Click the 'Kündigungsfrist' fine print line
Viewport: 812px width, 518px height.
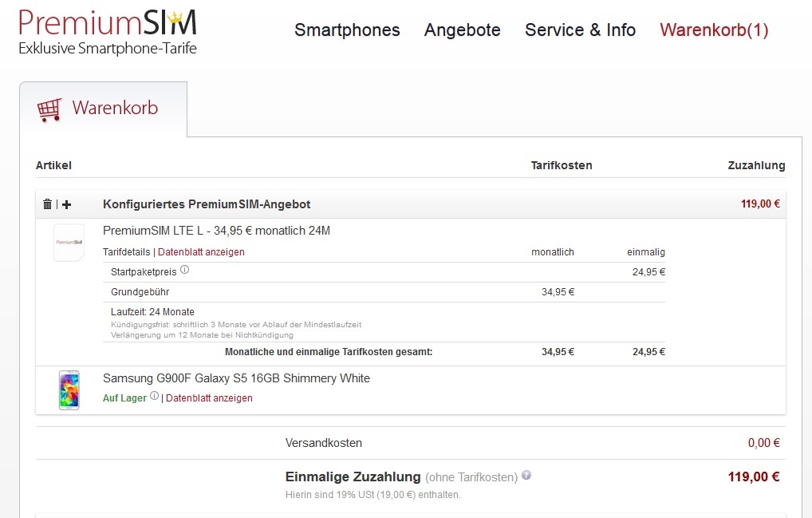[236, 325]
